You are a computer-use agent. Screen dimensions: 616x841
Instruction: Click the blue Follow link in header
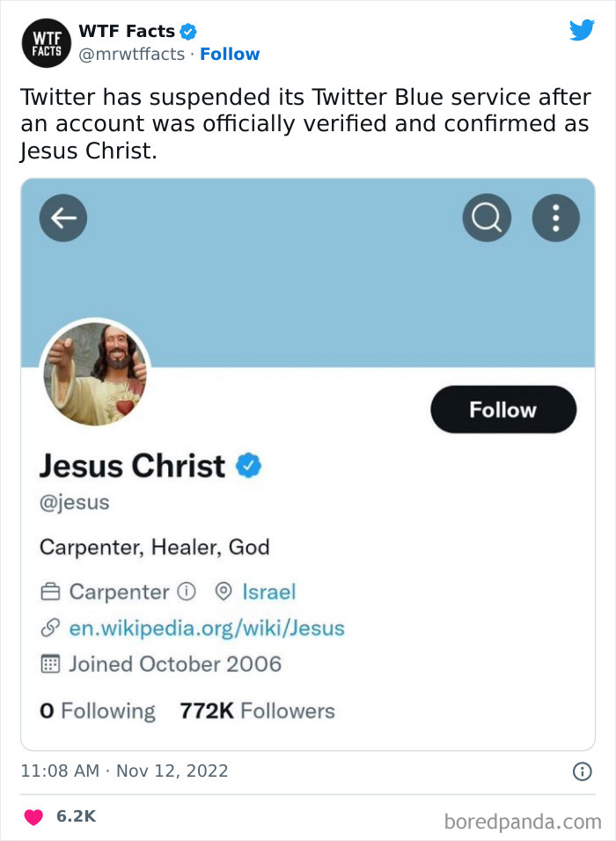(x=230, y=55)
